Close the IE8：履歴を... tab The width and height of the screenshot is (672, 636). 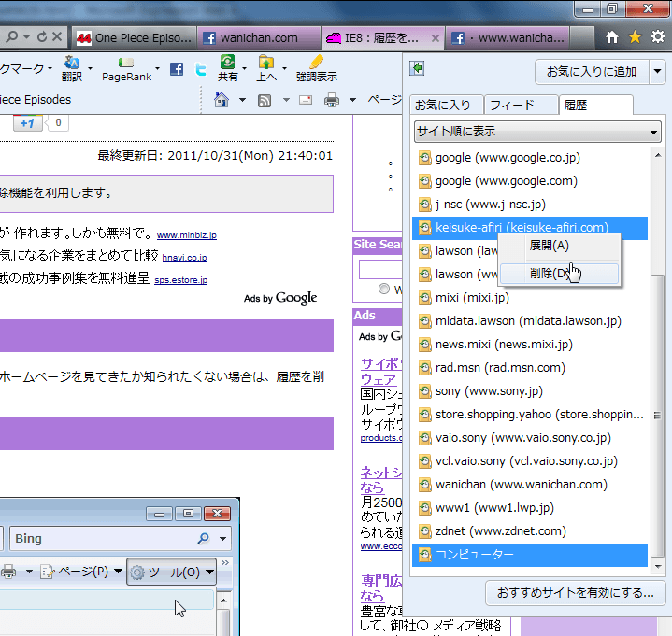435,38
